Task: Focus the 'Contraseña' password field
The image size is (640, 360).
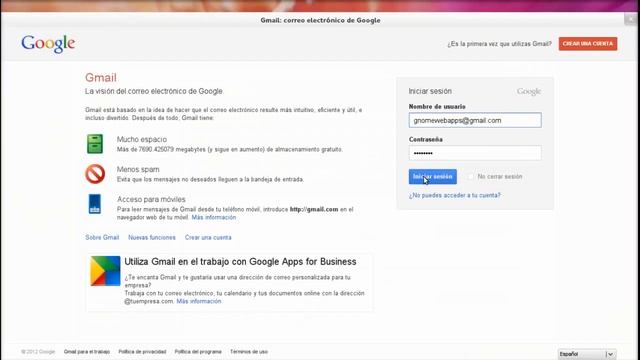Action: coord(475,153)
